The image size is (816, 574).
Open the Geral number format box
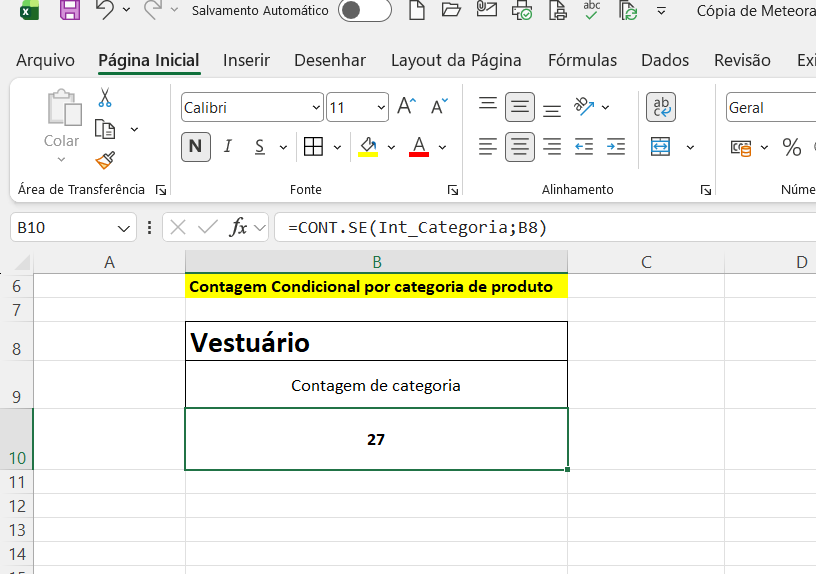click(771, 107)
